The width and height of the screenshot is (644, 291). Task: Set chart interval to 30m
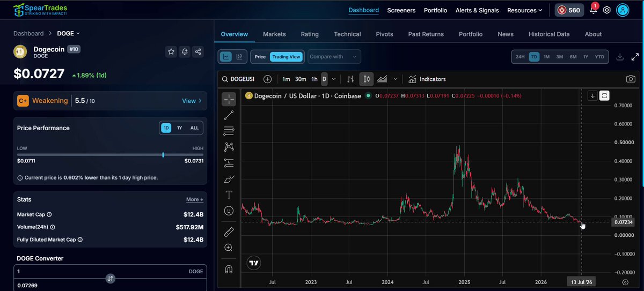[301, 79]
